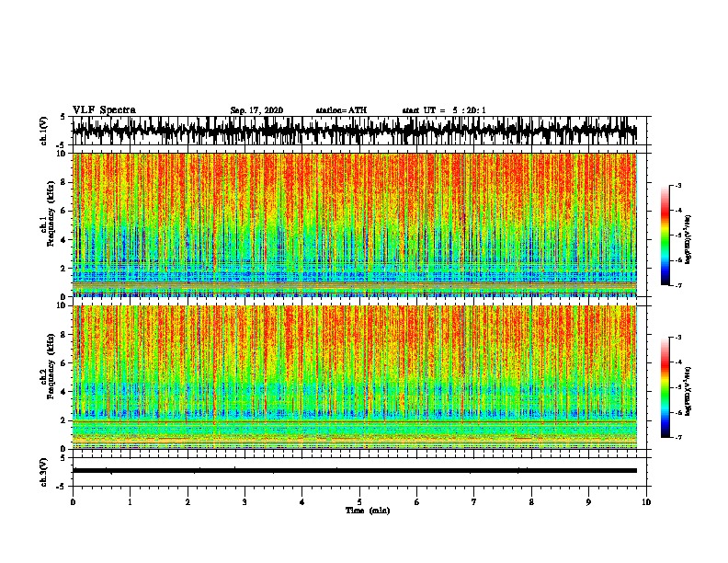Click time axis tick label "3"
Viewport: 728px width, 563px height.
tap(245, 502)
